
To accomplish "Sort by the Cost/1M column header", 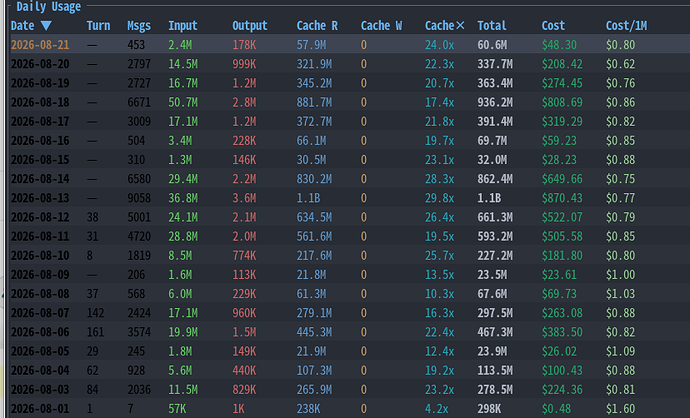I will (x=626, y=26).
